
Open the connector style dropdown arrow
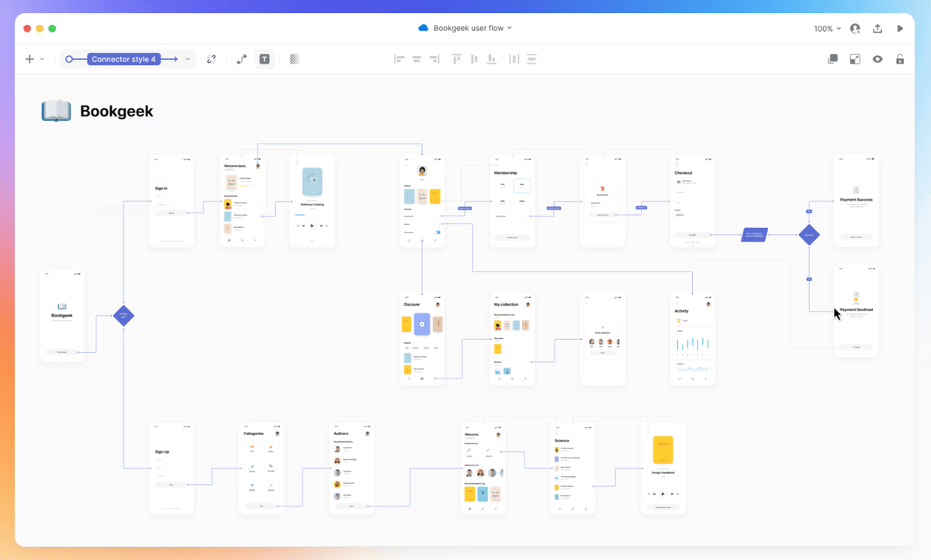tap(188, 59)
